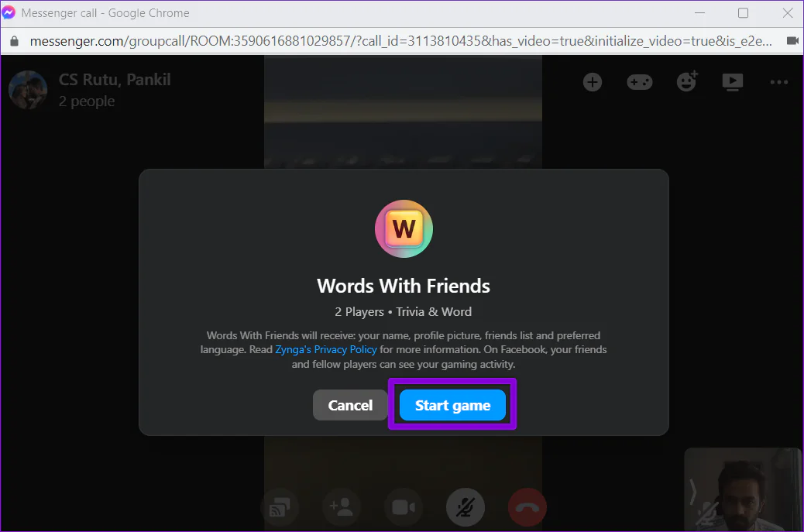Image resolution: width=804 pixels, height=532 pixels.
Task: Click the Words With Friends game logo
Action: click(403, 228)
